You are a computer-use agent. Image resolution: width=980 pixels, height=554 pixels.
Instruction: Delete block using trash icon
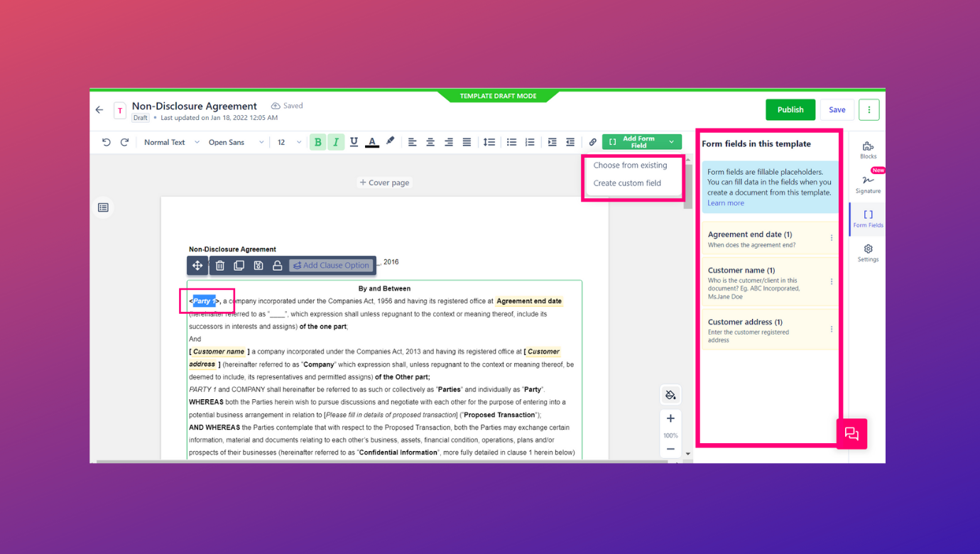(x=220, y=266)
